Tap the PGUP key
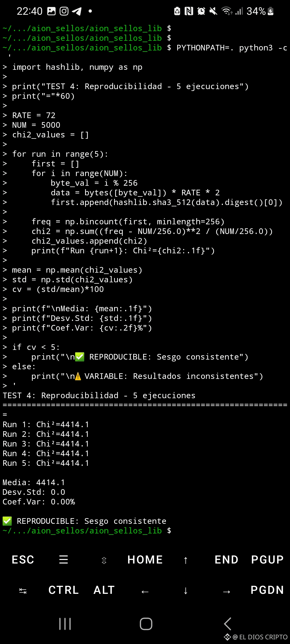The width and height of the screenshot is (290, 644). [267, 560]
